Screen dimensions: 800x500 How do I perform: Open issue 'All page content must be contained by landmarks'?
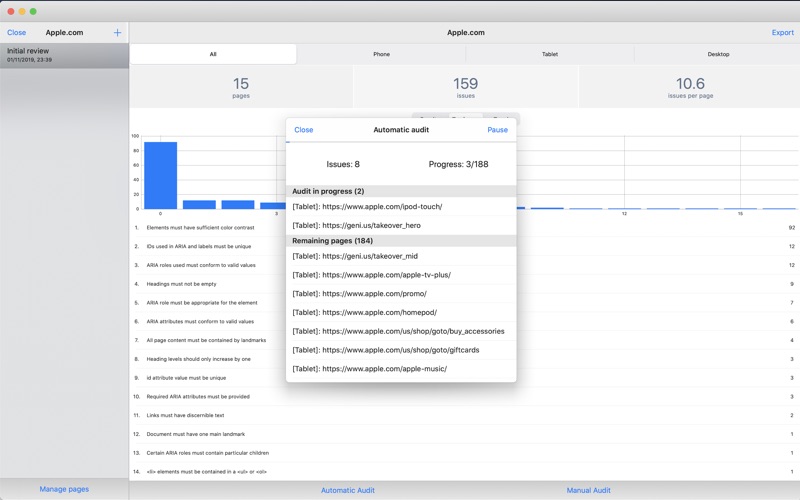pyautogui.click(x=464, y=340)
